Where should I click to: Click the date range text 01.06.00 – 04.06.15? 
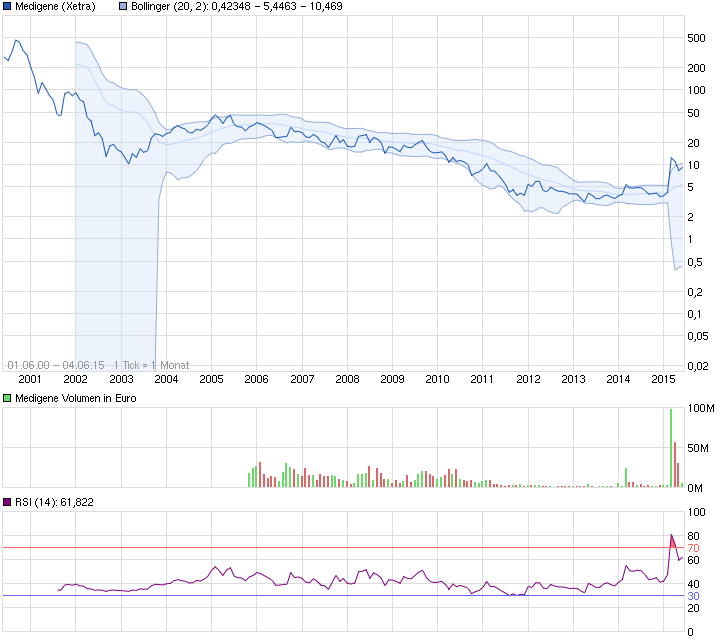point(56,365)
